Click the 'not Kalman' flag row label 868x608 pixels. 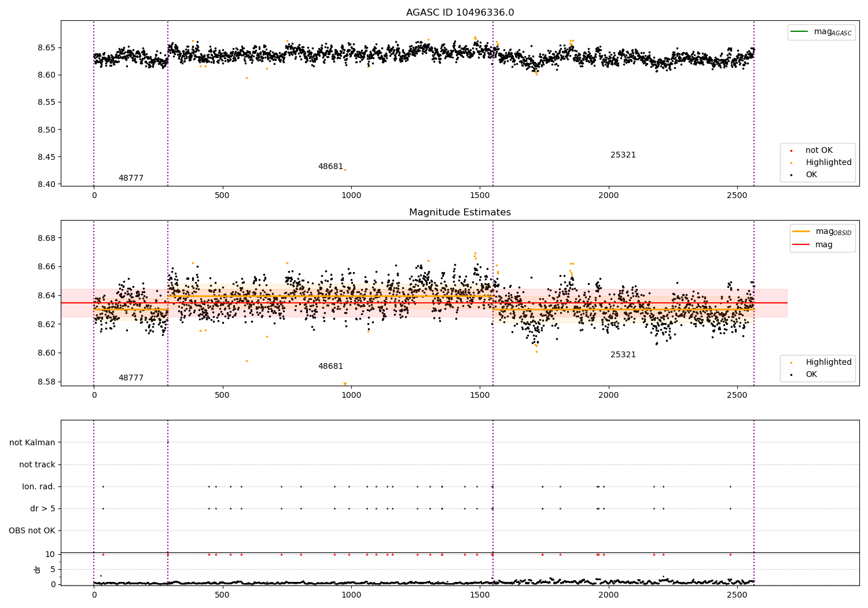pos(32,443)
